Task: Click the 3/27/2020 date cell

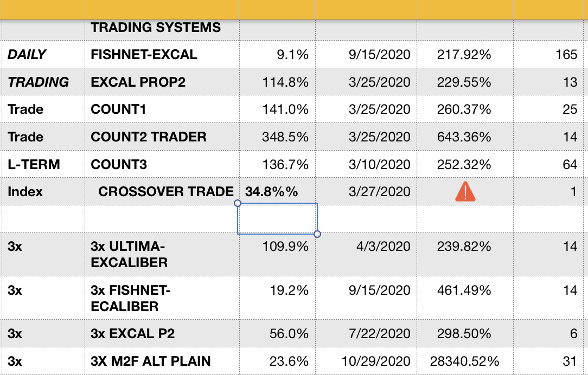Action: [x=380, y=191]
